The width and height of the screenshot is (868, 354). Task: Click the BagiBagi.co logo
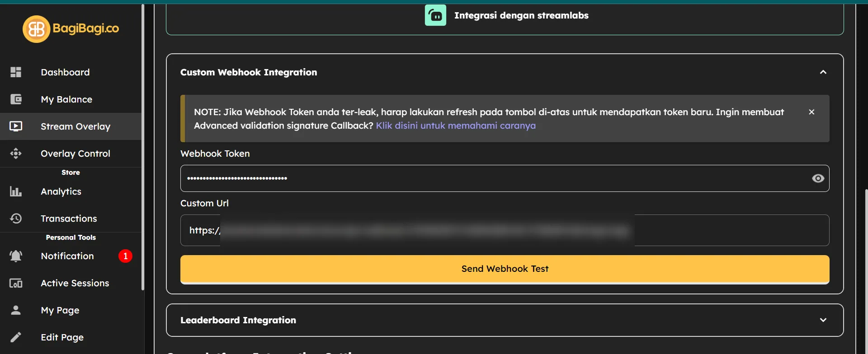(x=71, y=29)
